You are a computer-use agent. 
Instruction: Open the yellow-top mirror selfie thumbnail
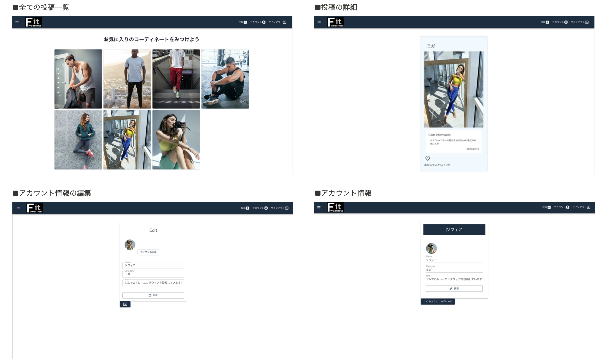(127, 139)
